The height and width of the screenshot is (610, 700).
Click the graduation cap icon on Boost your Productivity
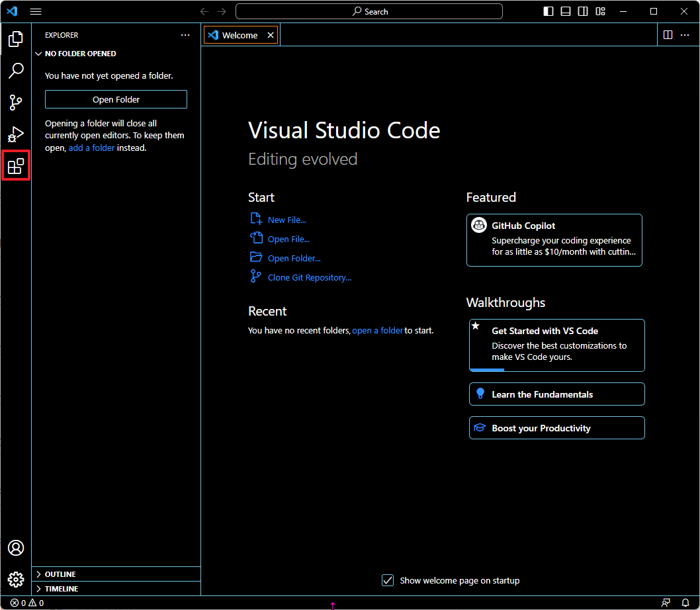pyautogui.click(x=480, y=427)
